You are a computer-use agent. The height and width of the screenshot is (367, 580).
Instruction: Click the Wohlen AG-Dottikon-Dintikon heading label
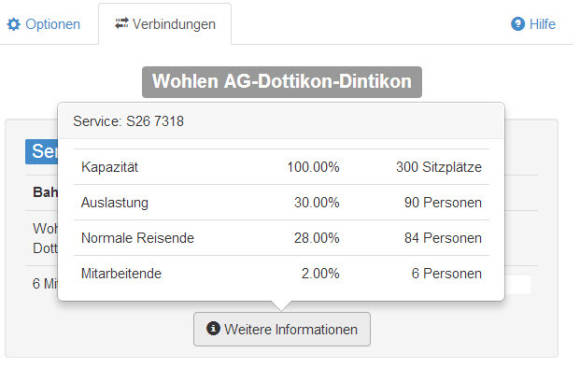pyautogui.click(x=282, y=82)
